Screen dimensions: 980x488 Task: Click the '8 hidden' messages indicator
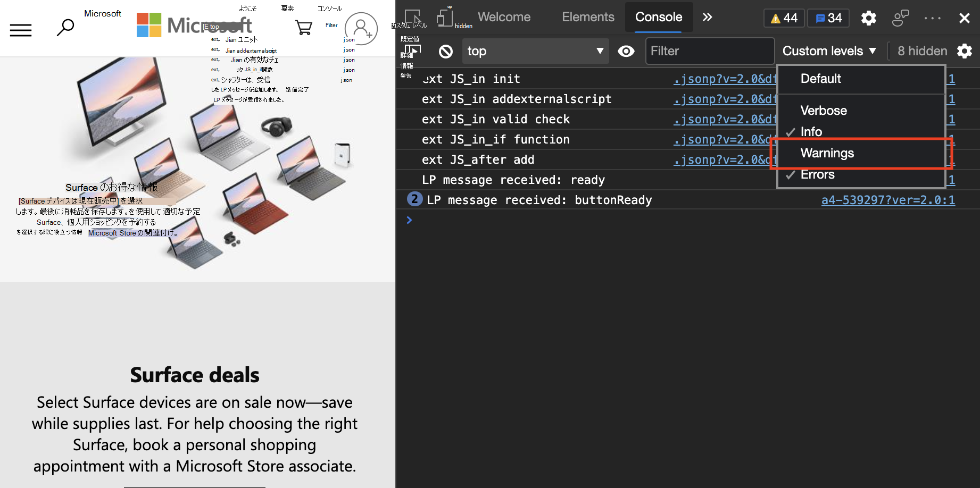click(x=922, y=51)
